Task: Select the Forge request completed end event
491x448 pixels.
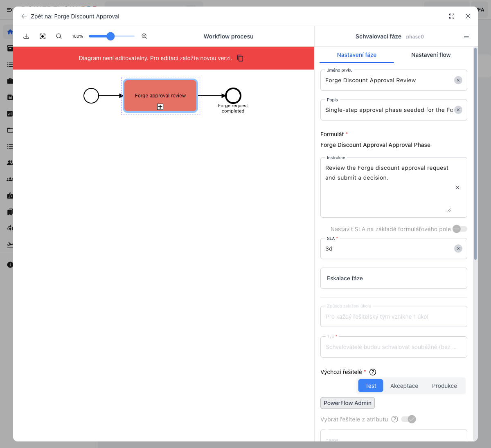Action: (x=233, y=96)
